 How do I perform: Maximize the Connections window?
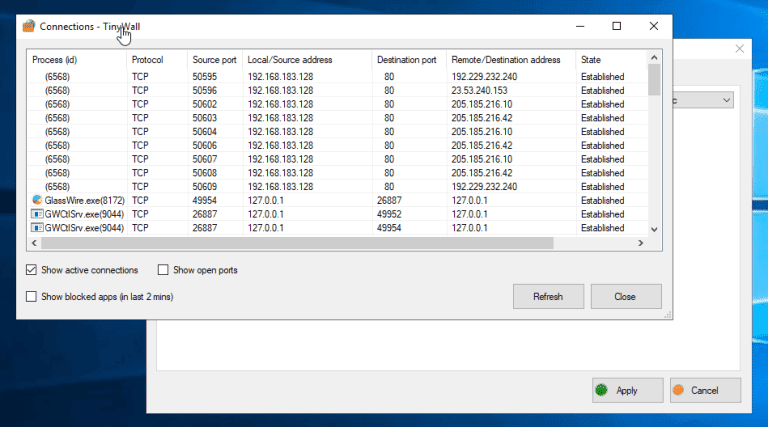click(617, 26)
